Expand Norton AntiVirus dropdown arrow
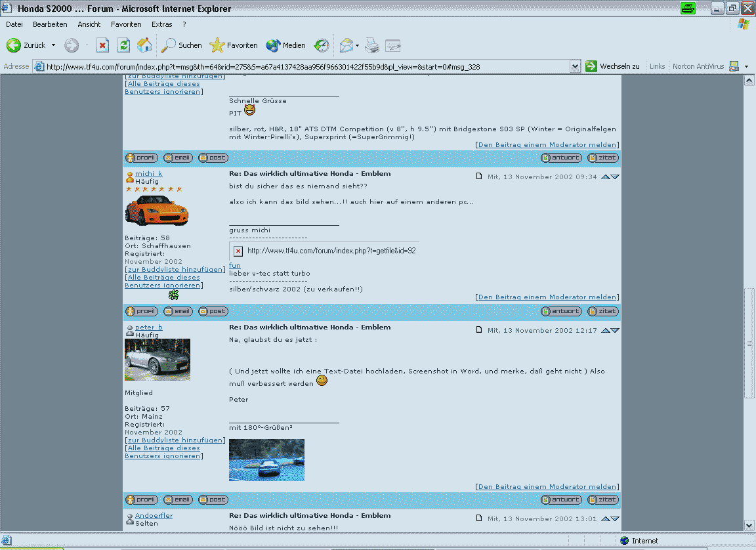The image size is (756, 550). tap(746, 66)
